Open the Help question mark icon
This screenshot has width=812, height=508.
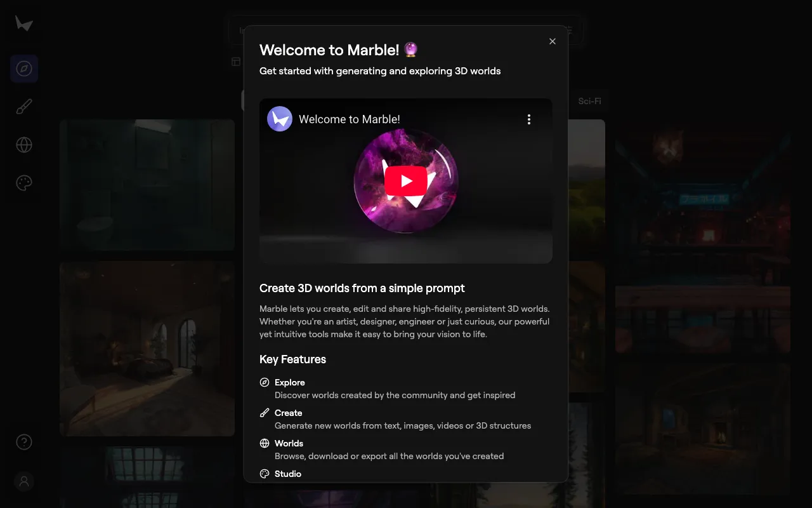pyautogui.click(x=24, y=442)
